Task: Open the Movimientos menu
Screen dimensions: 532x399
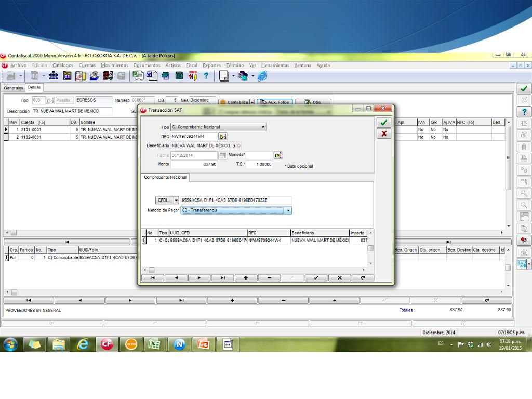Action: [x=114, y=65]
